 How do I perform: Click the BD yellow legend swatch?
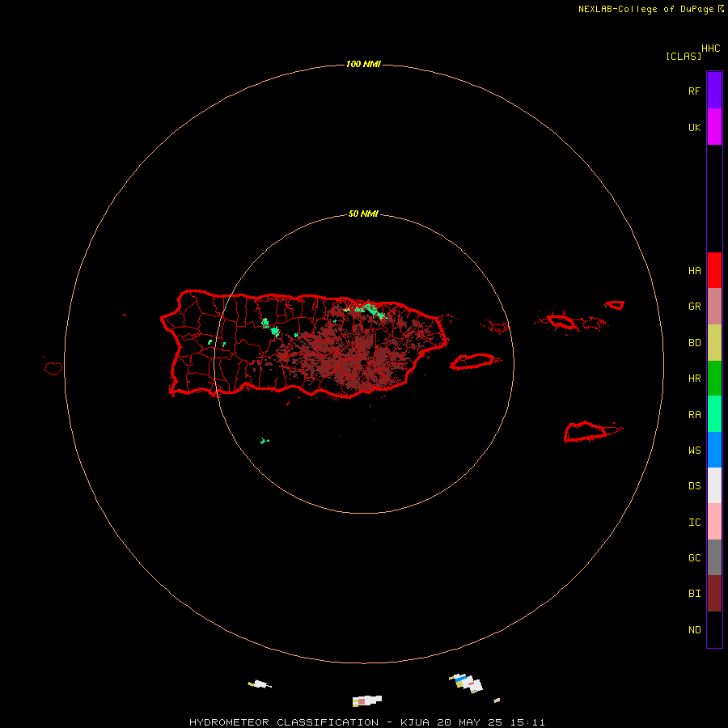714,343
